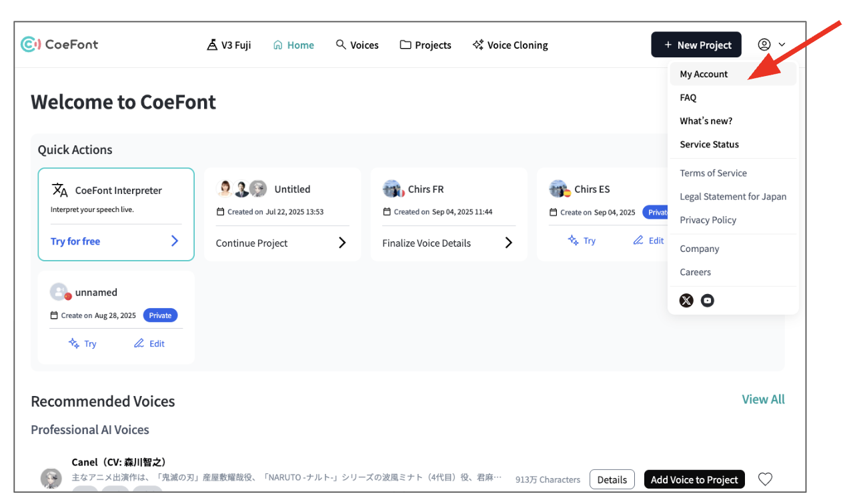This screenshot has width=851, height=504.
Task: Click chevron next to Finalize Voice Details
Action: click(509, 243)
